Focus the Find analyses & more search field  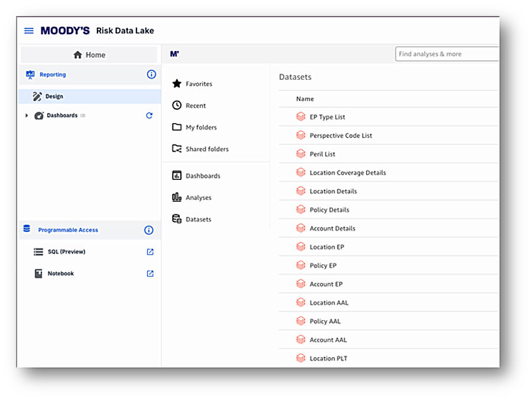pyautogui.click(x=447, y=54)
